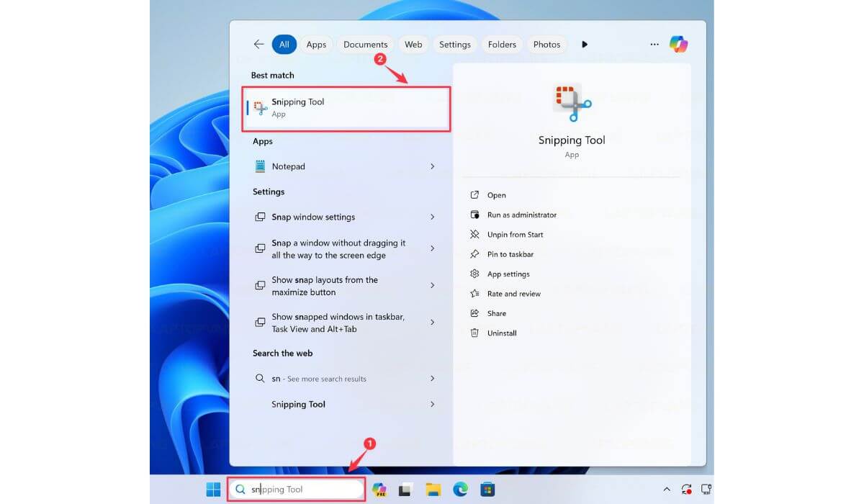This screenshot has height=504, width=864.
Task: Switch to the Settings filter tab
Action: 455,44
